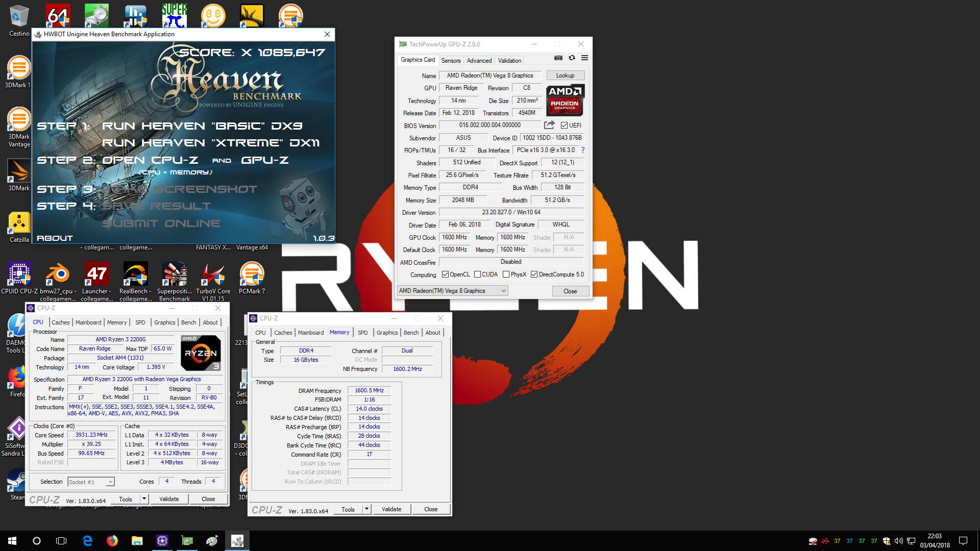Open Recycle Bin (Cestino) desktop icon
Screen dimensions: 980x551
coord(19,20)
